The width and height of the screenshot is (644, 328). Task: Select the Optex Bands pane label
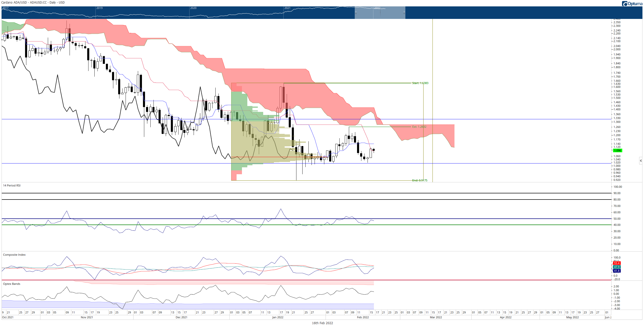coord(12,284)
